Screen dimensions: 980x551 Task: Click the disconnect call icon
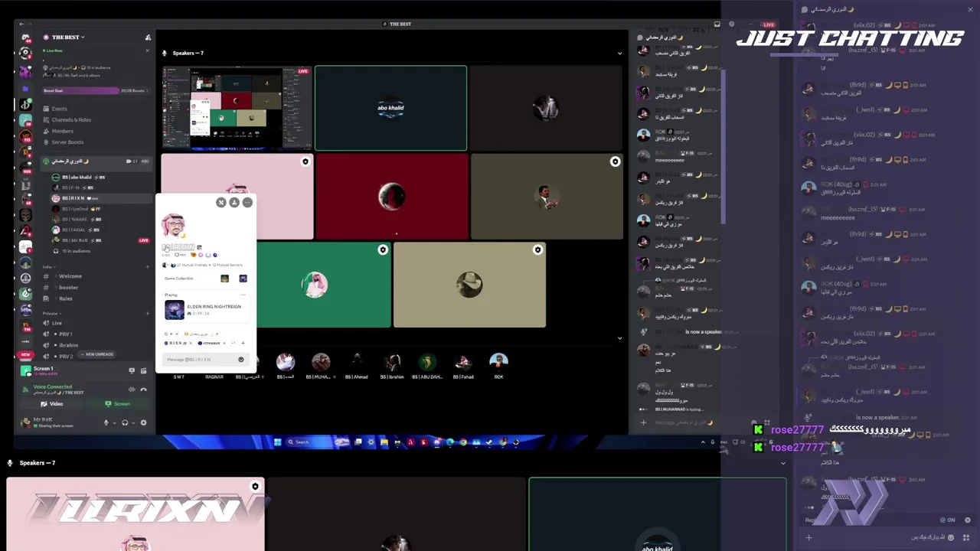tap(143, 390)
